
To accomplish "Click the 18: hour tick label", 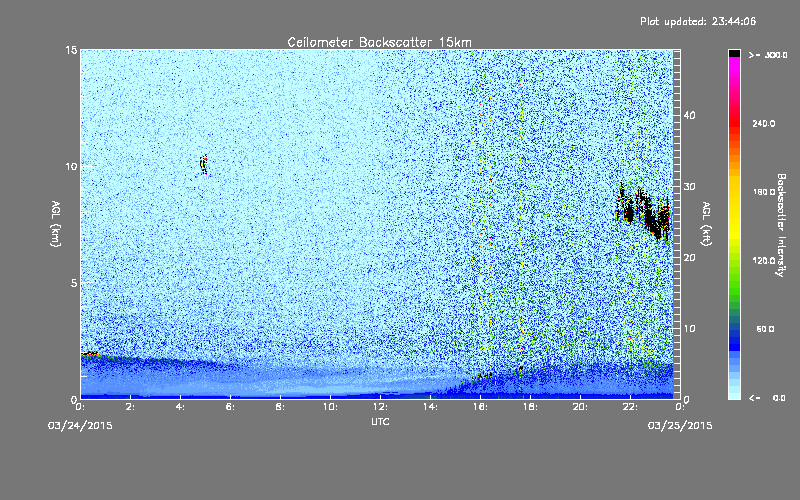I will (530, 407).
